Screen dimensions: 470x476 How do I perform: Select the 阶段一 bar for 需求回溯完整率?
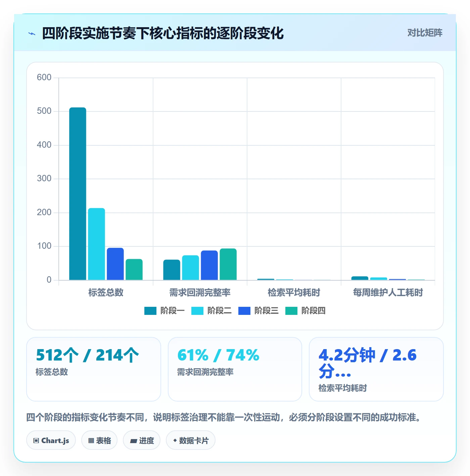point(172,270)
